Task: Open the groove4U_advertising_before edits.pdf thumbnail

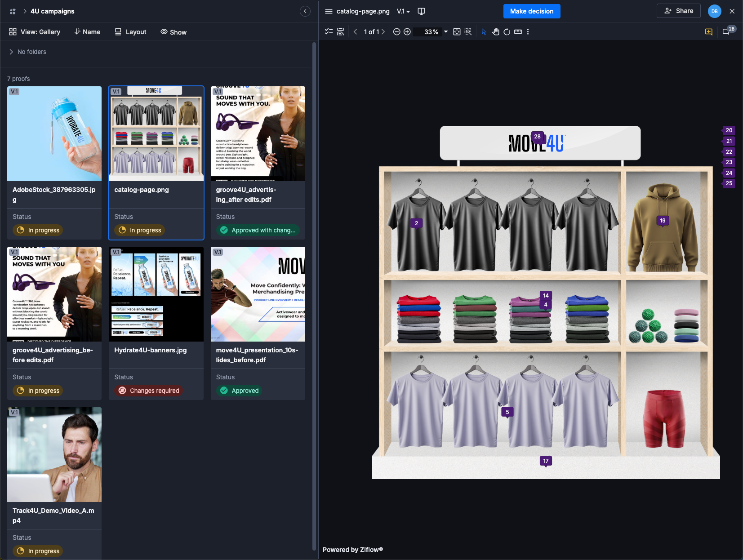Action: pos(54,294)
